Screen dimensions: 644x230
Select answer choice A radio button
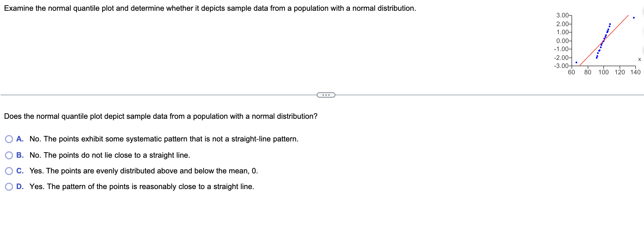[x=9, y=139]
